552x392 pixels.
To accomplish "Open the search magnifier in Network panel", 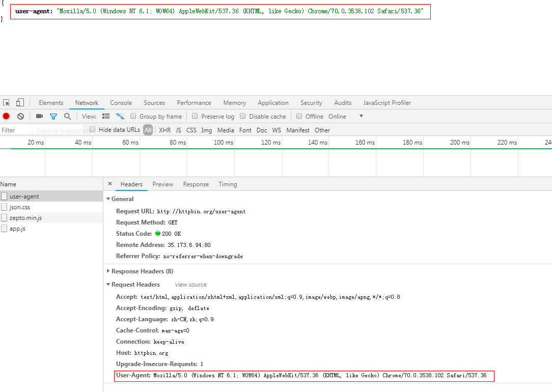I will tap(67, 116).
